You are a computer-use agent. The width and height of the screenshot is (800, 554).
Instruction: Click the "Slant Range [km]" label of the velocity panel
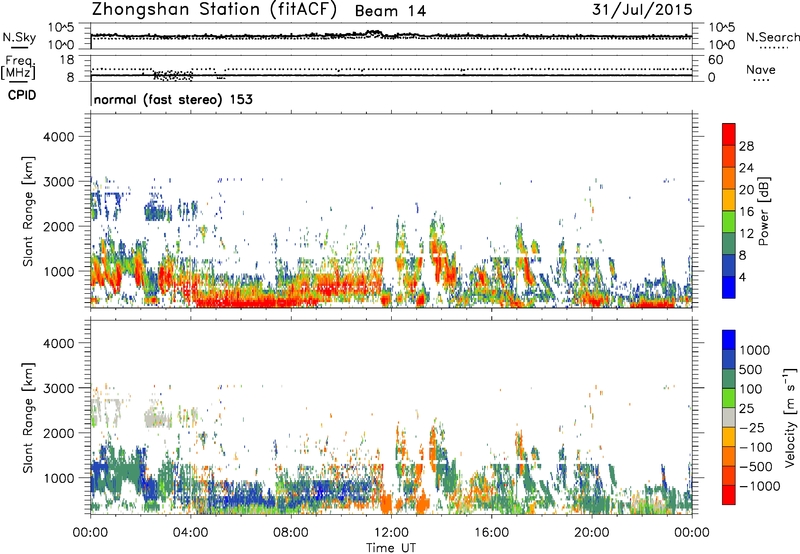pos(28,418)
